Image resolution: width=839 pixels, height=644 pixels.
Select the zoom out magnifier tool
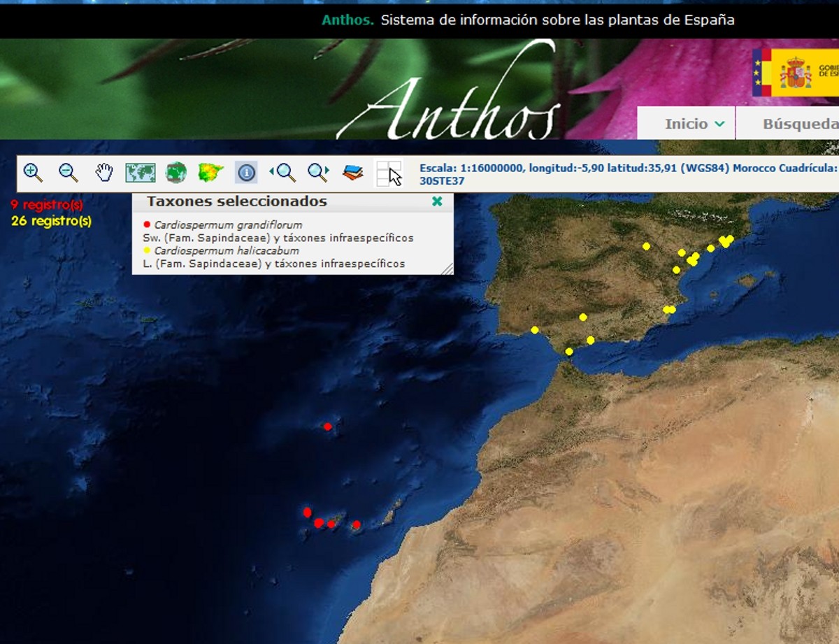click(69, 172)
